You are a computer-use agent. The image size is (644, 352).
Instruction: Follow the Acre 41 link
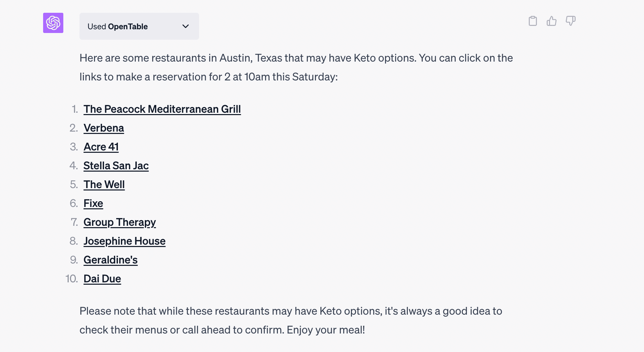tap(101, 147)
